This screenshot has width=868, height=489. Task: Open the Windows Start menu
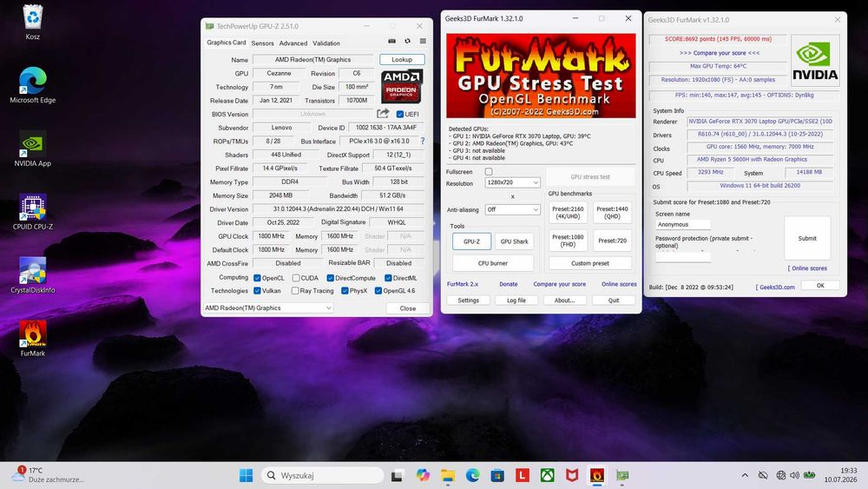pos(247,475)
